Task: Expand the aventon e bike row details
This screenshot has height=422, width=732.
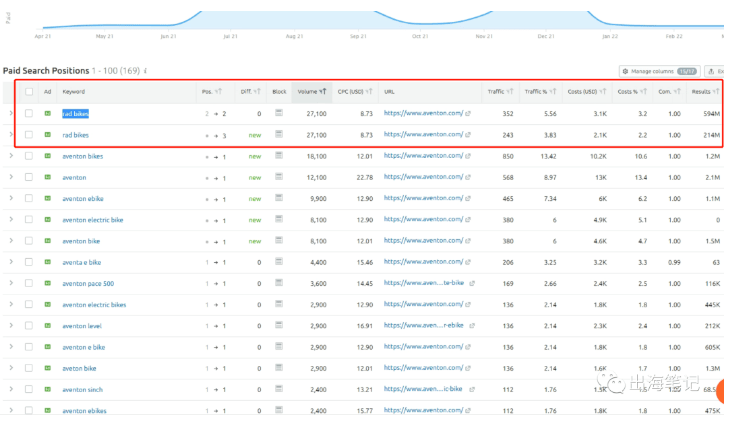Action: (x=11, y=347)
